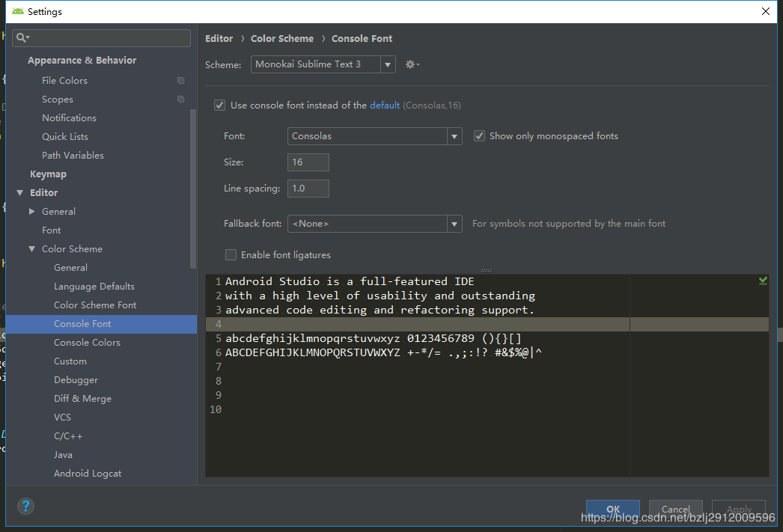Collapse the Editor tree node
The height and width of the screenshot is (532, 783).
tap(20, 192)
